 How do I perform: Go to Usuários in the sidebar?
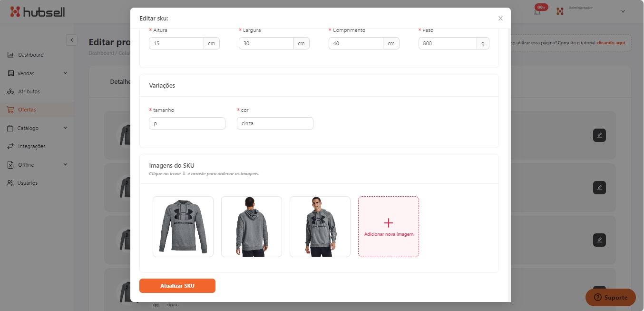27,183
